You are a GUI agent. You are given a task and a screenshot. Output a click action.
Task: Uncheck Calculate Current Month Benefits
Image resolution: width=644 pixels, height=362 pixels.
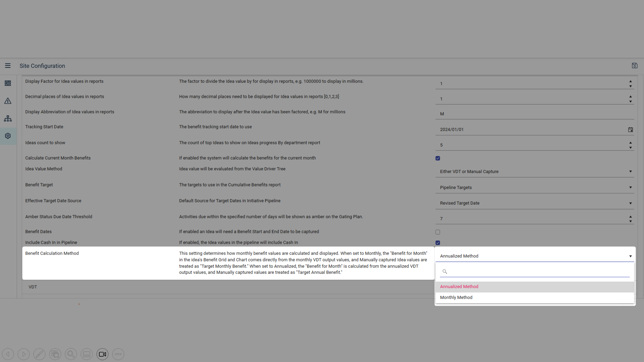438,158
